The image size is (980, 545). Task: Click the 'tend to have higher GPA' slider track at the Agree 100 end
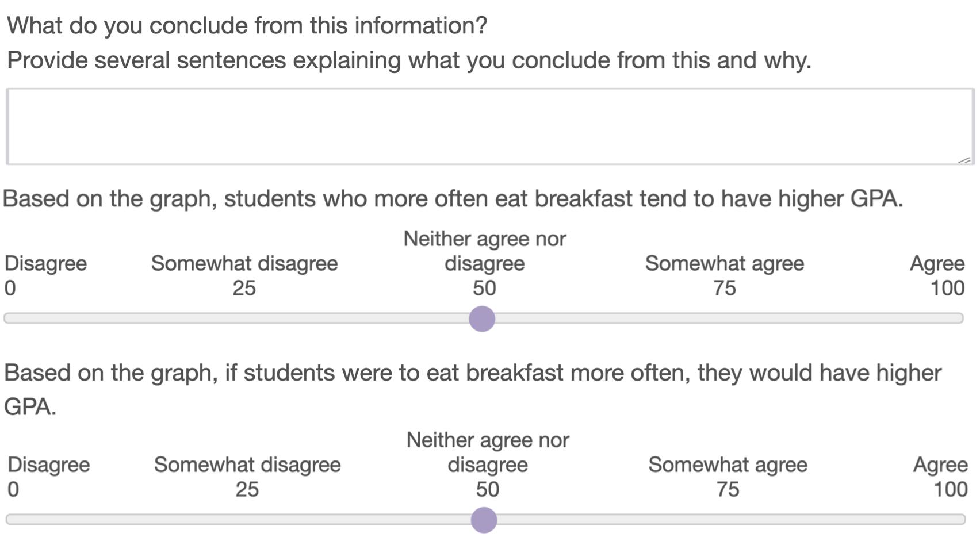[x=958, y=318]
